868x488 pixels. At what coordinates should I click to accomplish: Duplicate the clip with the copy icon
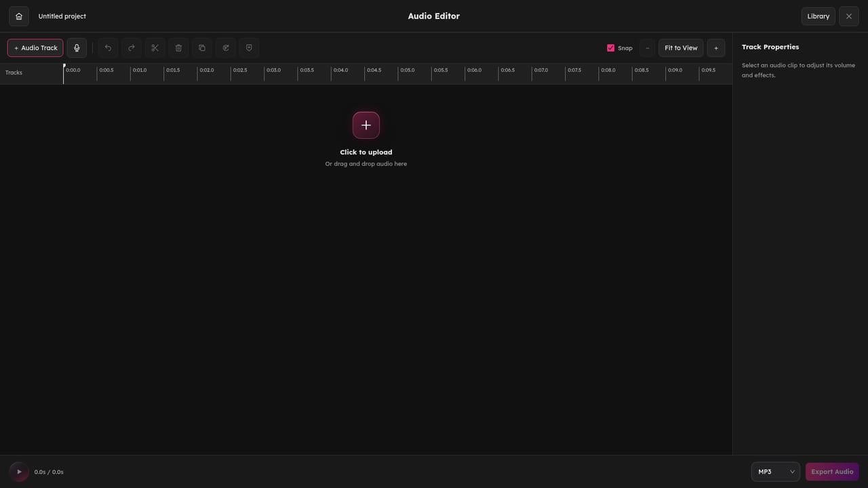coord(202,48)
